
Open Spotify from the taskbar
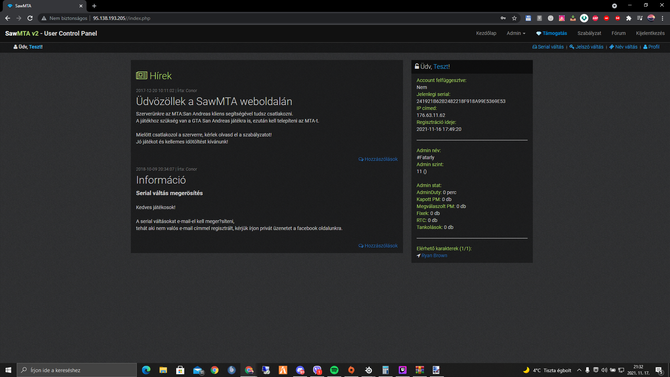tap(334, 370)
